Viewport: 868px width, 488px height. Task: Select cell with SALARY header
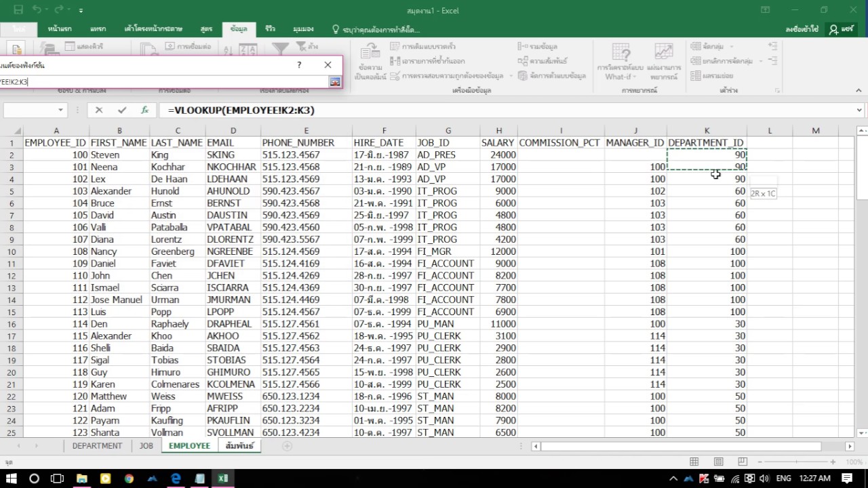point(498,143)
